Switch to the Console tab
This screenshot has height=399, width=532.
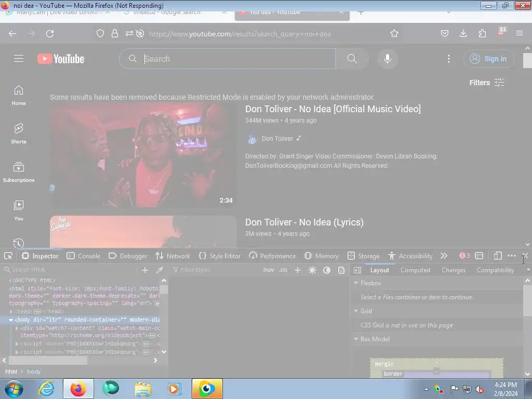(x=84, y=256)
